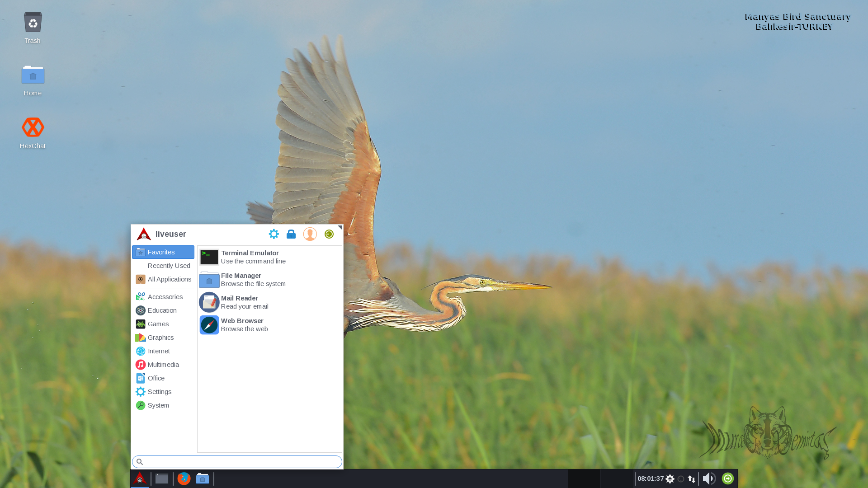The height and width of the screenshot is (488, 868).
Task: Open the Trash desktop icon
Action: (x=33, y=28)
